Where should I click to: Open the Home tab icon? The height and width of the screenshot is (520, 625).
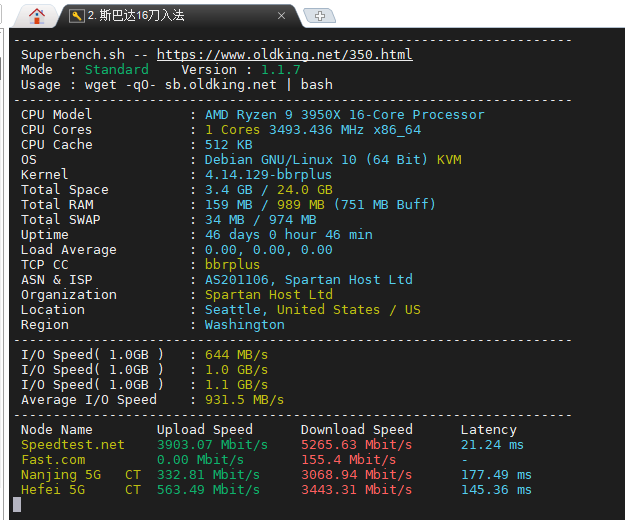(37, 15)
